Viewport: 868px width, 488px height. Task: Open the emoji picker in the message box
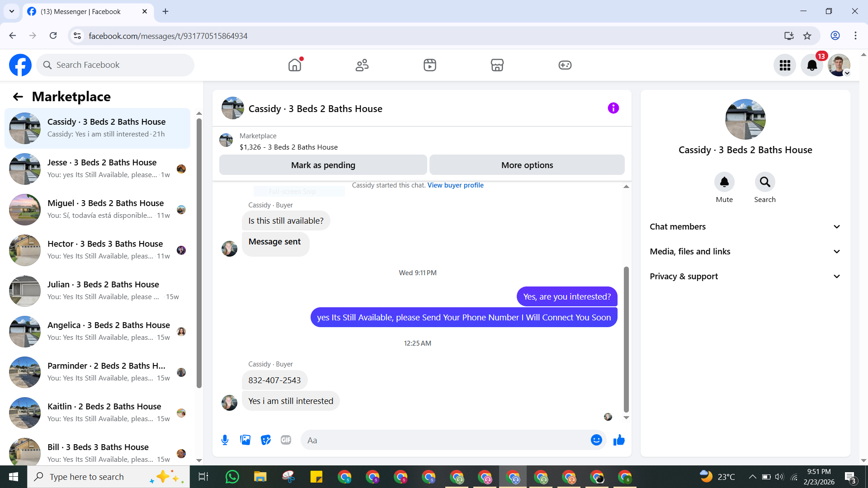[596, 440]
